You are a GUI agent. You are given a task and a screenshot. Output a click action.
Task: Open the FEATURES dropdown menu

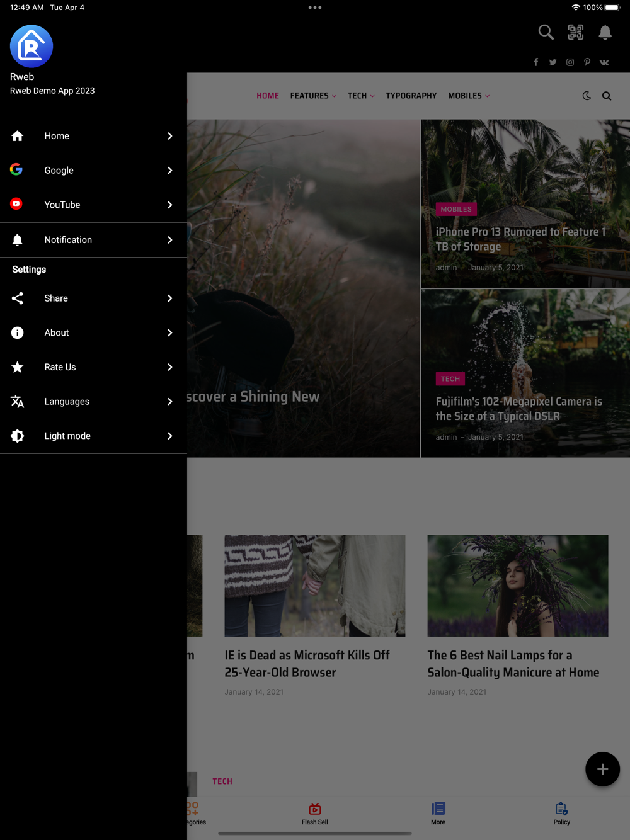(313, 96)
